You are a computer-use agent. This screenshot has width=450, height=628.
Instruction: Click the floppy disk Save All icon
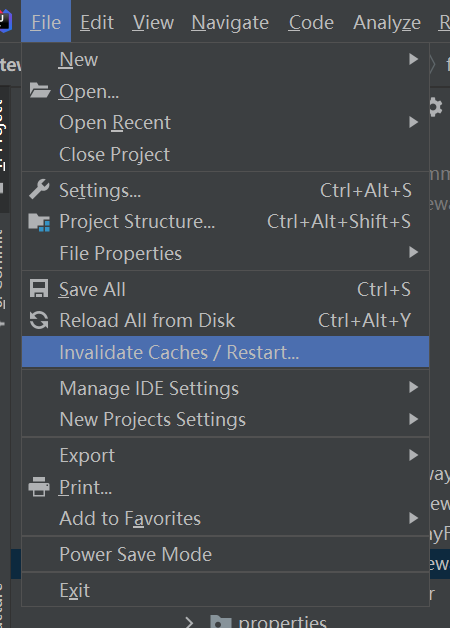(x=39, y=289)
